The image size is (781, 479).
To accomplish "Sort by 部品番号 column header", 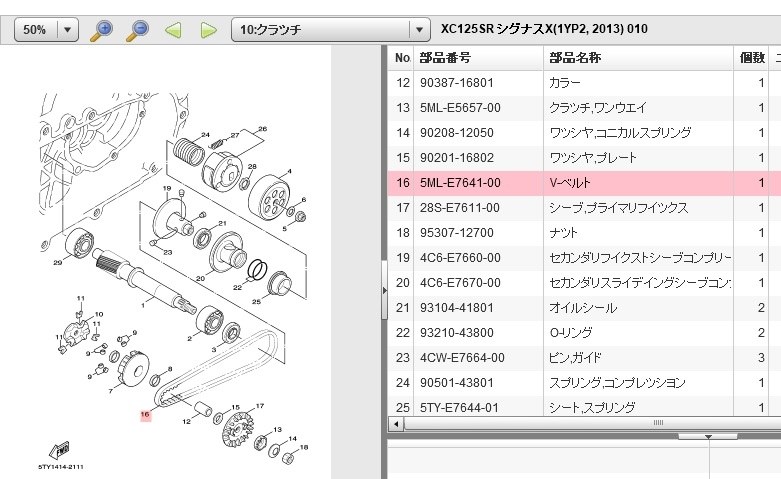I will pos(478,58).
